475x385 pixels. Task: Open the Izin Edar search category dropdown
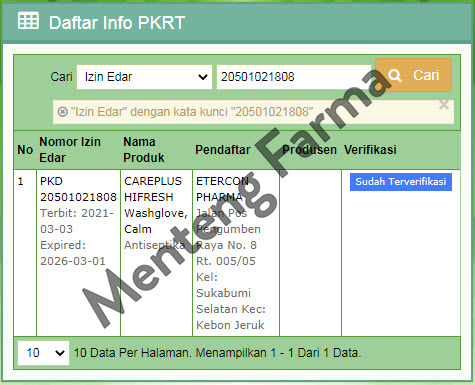(x=144, y=77)
